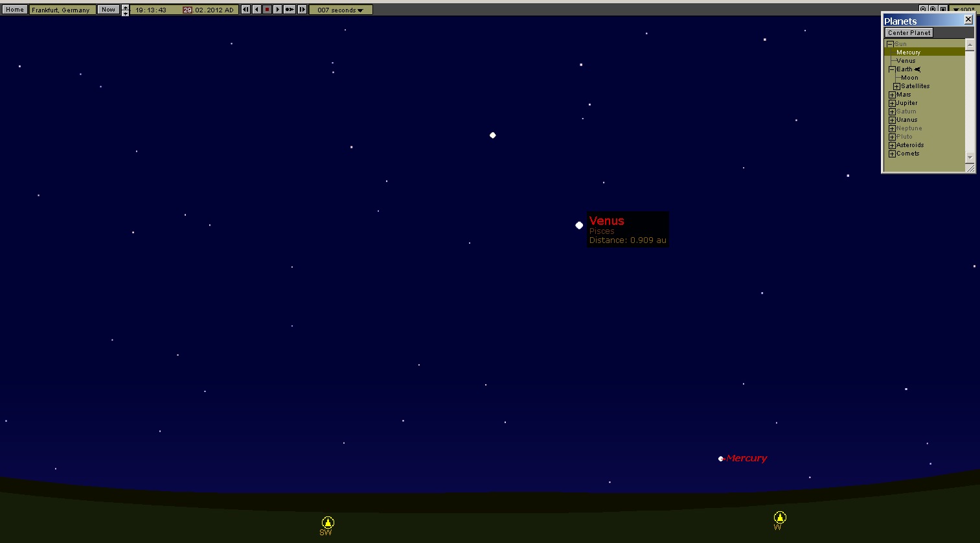Collapse the Earth tree node
980x543 pixels.
(x=892, y=69)
